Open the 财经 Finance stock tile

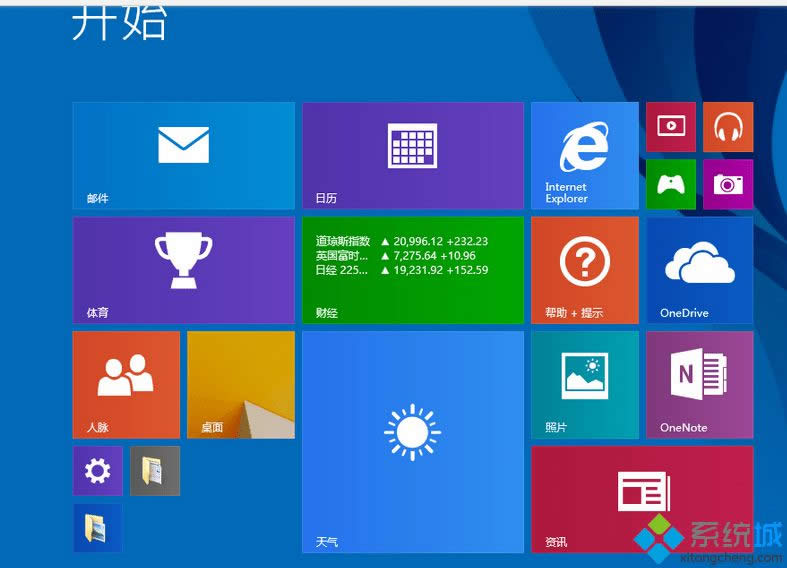click(x=412, y=270)
